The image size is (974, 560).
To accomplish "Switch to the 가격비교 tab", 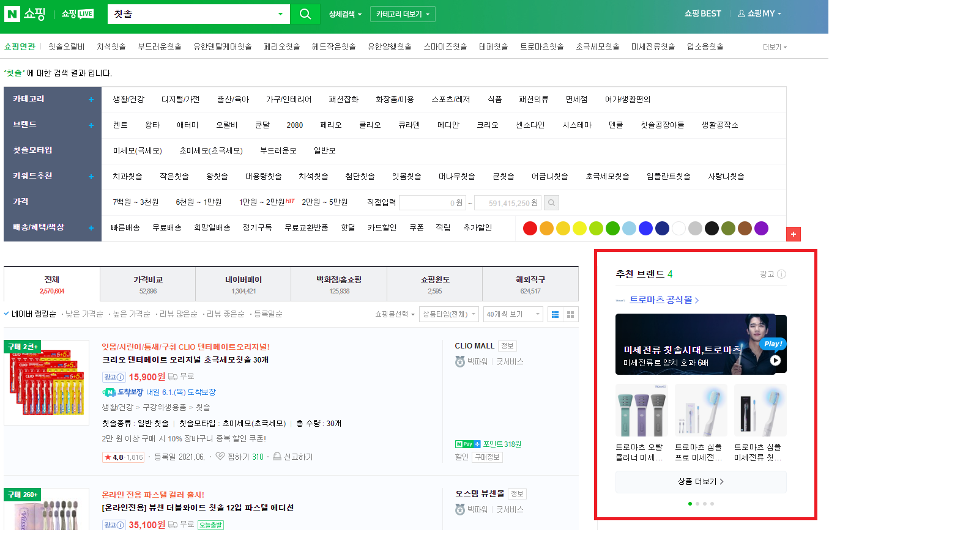I will tap(148, 284).
